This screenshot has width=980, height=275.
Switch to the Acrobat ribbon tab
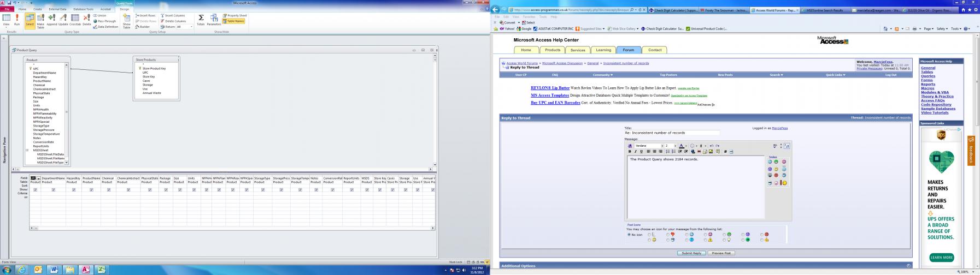(105, 9)
